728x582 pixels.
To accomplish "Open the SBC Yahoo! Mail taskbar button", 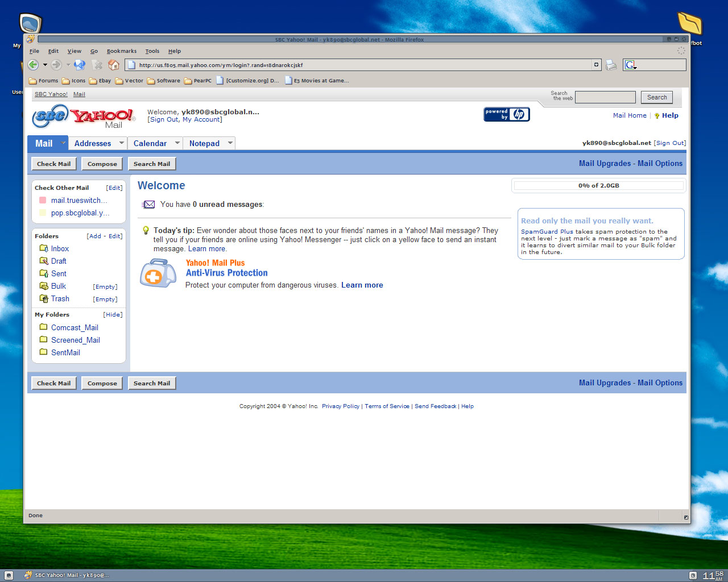I will coord(67,575).
